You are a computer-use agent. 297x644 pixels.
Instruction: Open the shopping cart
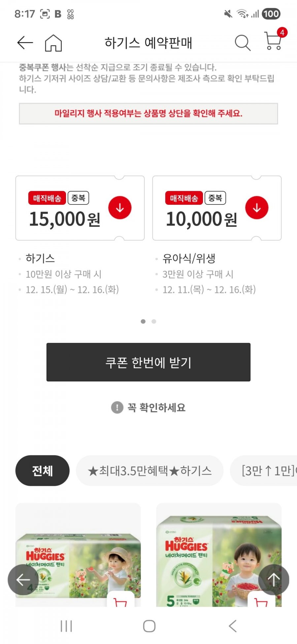tap(274, 41)
